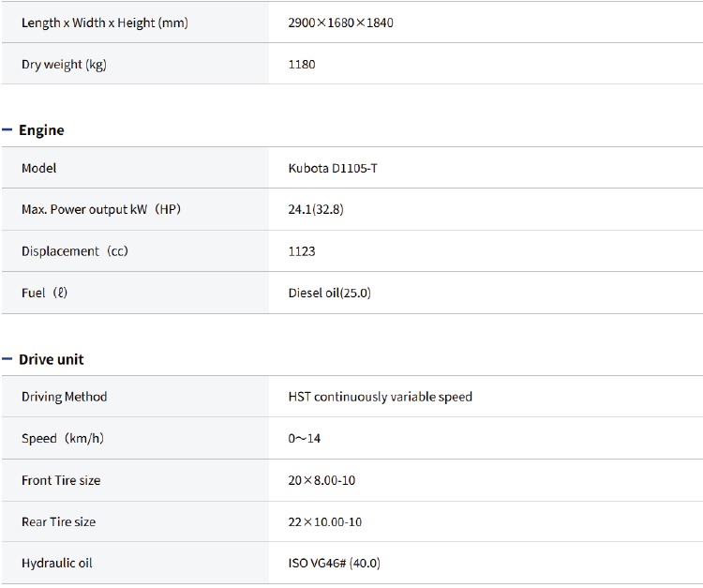Collapse the Drive unit section
This screenshot has height=588, width=703.
(x=7, y=360)
